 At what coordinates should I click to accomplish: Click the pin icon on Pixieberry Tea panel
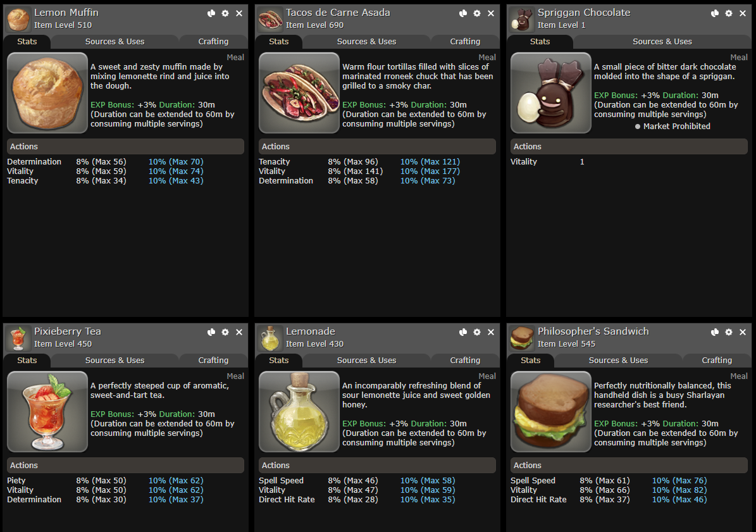coord(211,332)
